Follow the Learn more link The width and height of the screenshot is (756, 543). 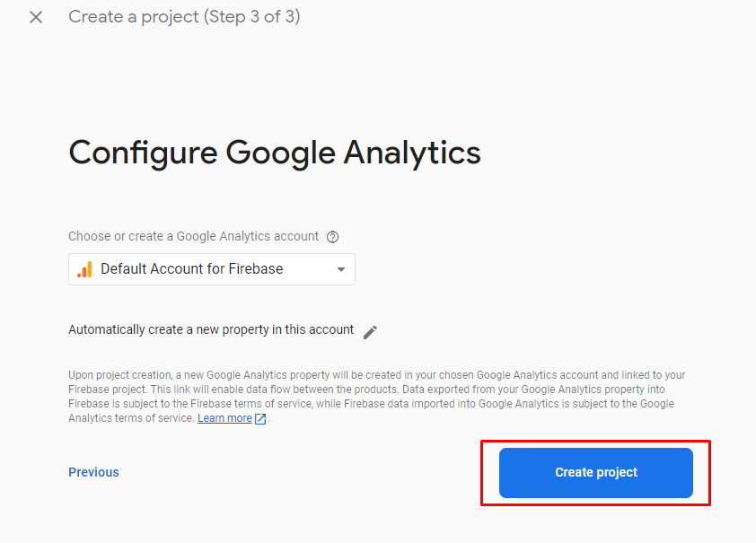(x=224, y=418)
